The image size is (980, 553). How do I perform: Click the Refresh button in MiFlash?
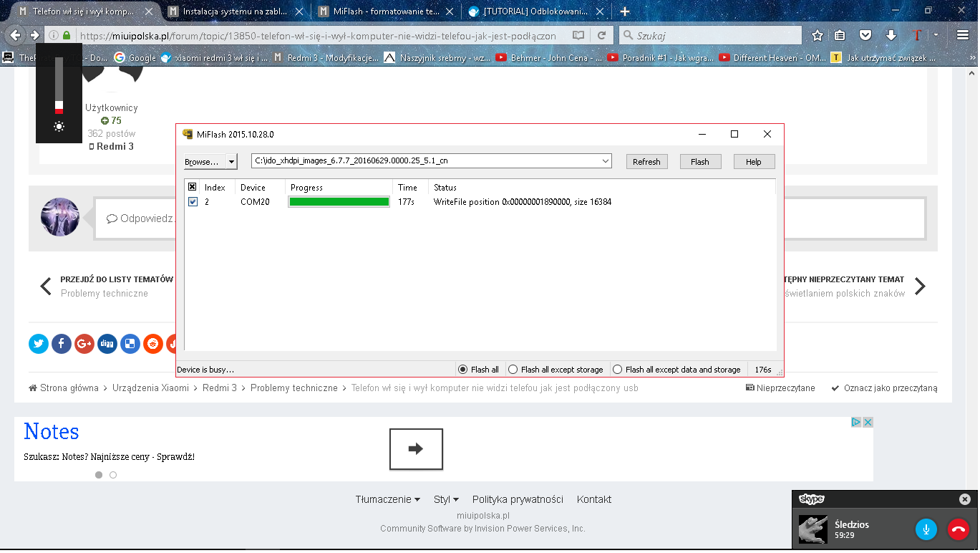pos(646,162)
